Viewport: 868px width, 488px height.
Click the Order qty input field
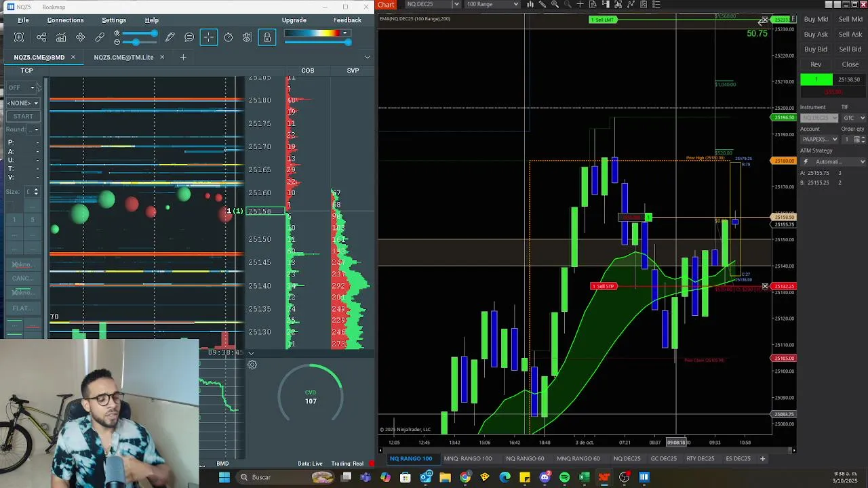pyautogui.click(x=848, y=140)
